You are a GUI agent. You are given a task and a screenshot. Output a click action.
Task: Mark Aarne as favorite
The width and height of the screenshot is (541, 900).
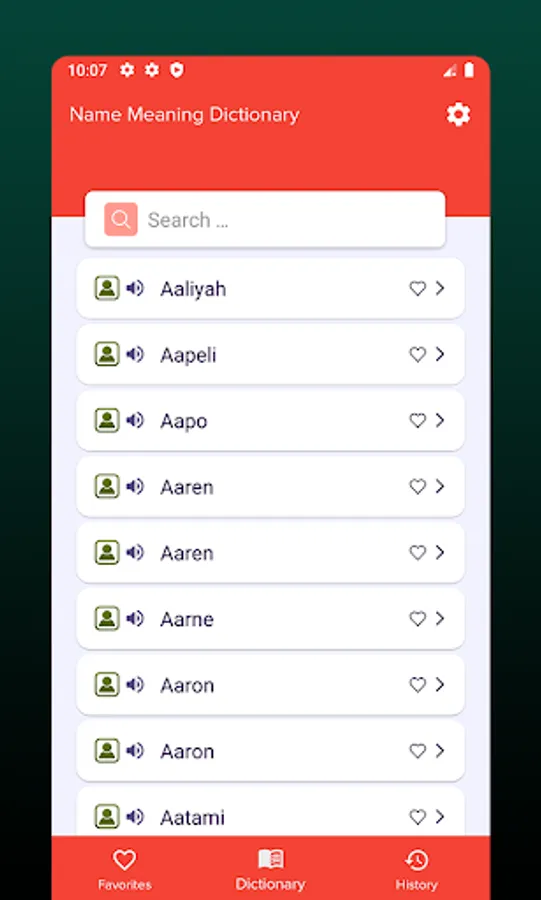(418, 618)
